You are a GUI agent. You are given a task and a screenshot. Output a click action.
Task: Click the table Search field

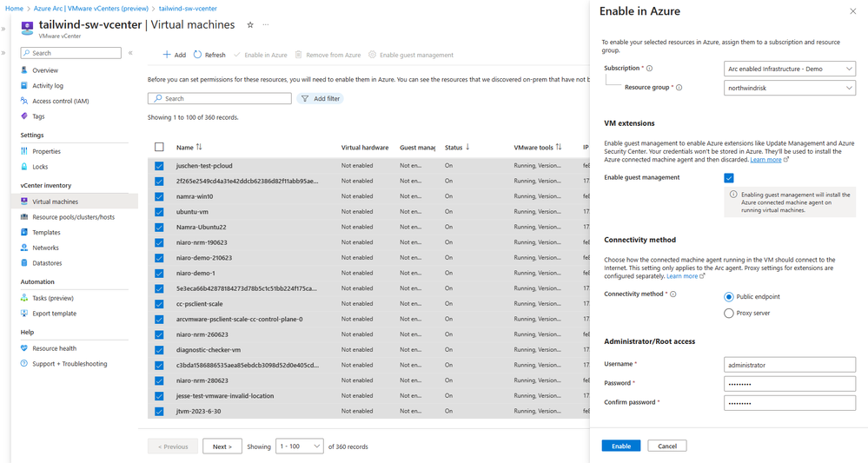click(220, 98)
